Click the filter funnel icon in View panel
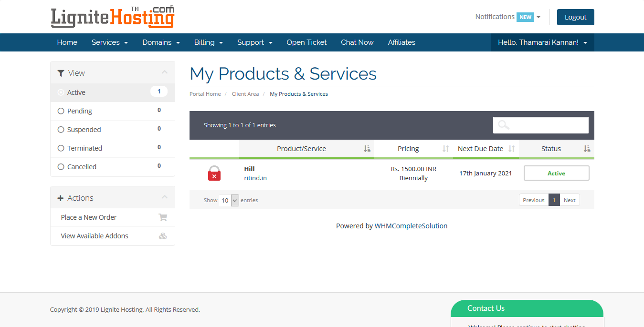Viewport: 644px width, 327px height. point(61,73)
